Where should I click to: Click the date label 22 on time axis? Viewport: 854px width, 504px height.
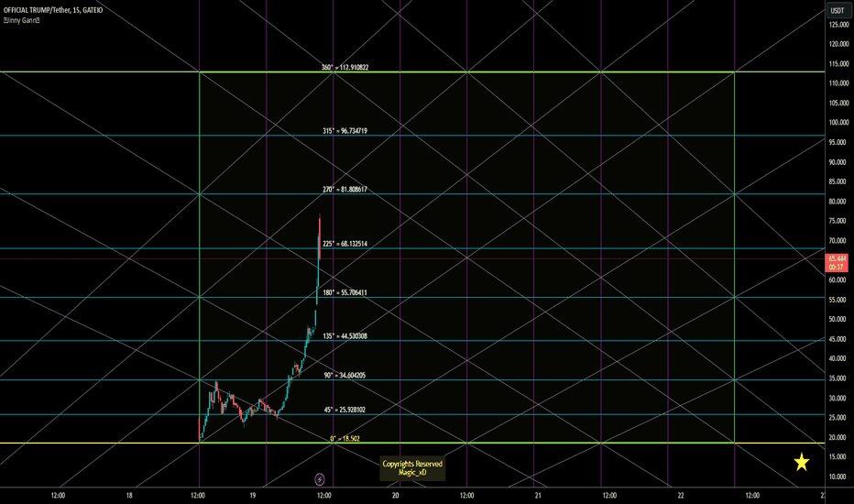point(681,495)
